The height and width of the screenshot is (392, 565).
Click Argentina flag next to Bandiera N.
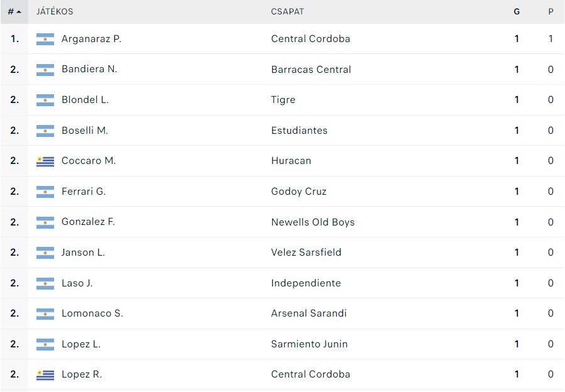(45, 70)
